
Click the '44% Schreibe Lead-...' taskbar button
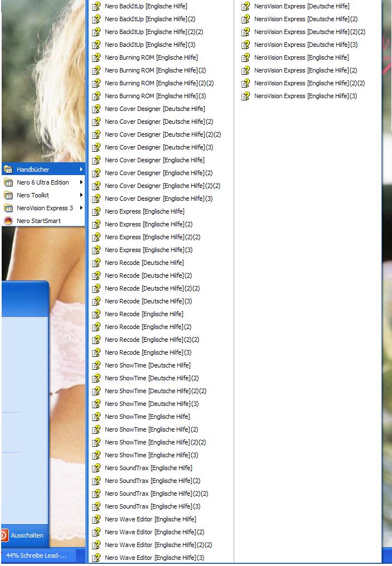point(39,555)
